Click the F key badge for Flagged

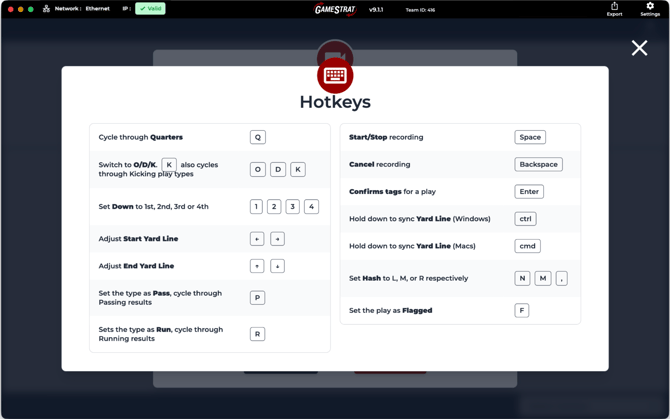(522, 311)
